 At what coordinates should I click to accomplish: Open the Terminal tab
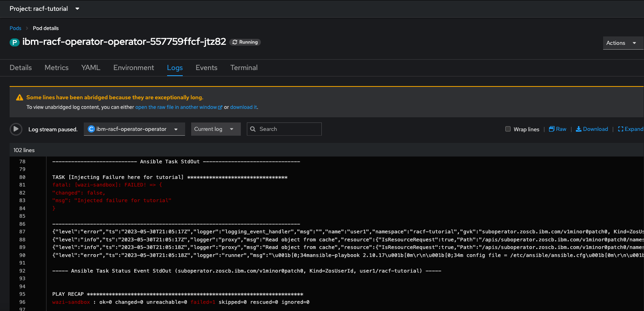pyautogui.click(x=244, y=68)
